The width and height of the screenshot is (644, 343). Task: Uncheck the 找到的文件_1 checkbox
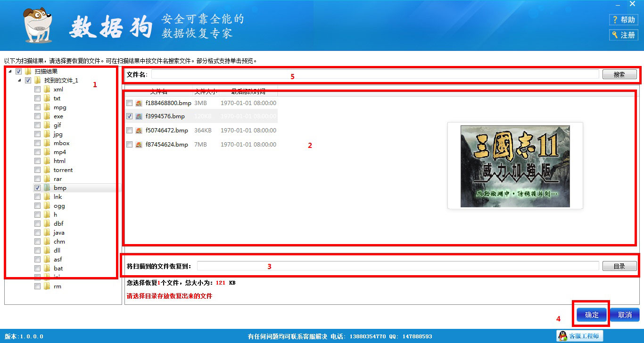click(x=28, y=80)
